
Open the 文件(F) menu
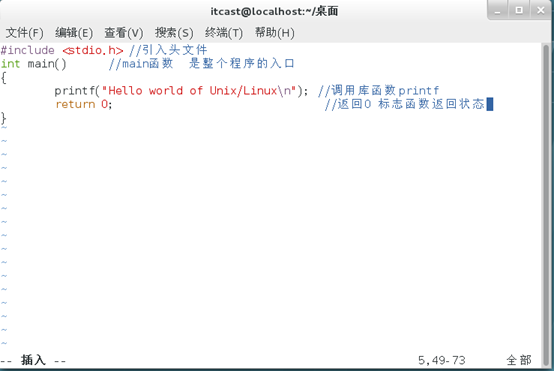pos(25,33)
